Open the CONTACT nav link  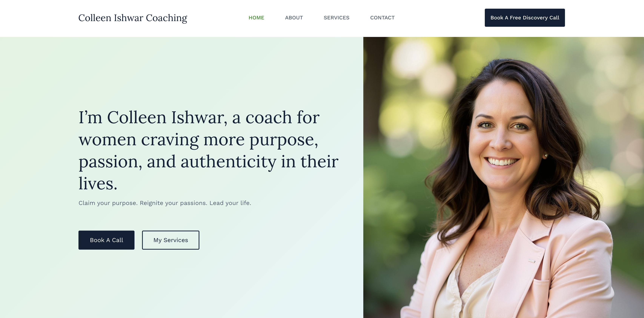382,18
